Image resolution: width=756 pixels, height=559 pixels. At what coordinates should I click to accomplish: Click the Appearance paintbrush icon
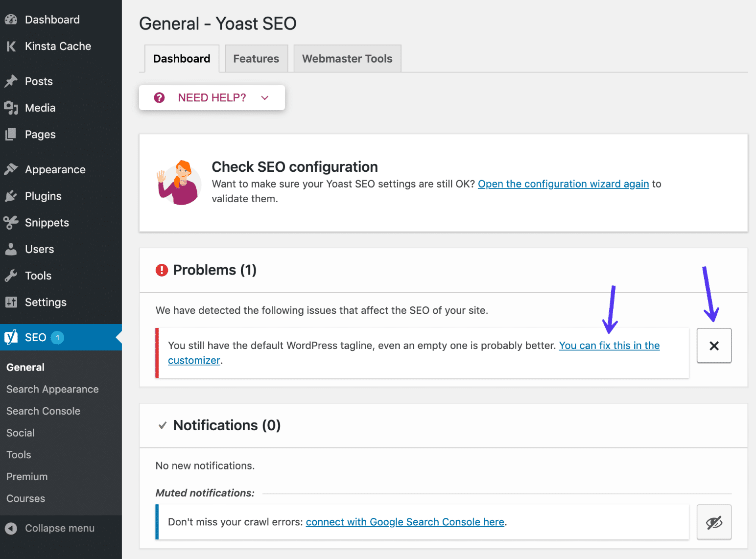[11, 169]
